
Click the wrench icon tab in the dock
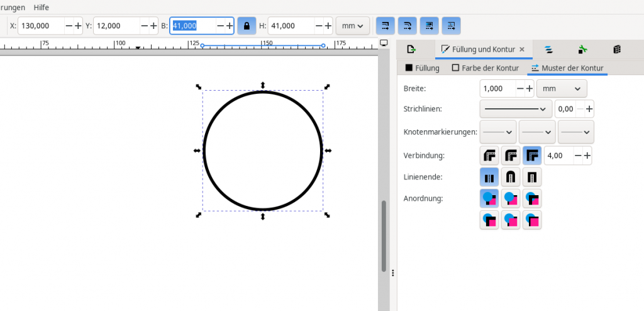tap(582, 49)
